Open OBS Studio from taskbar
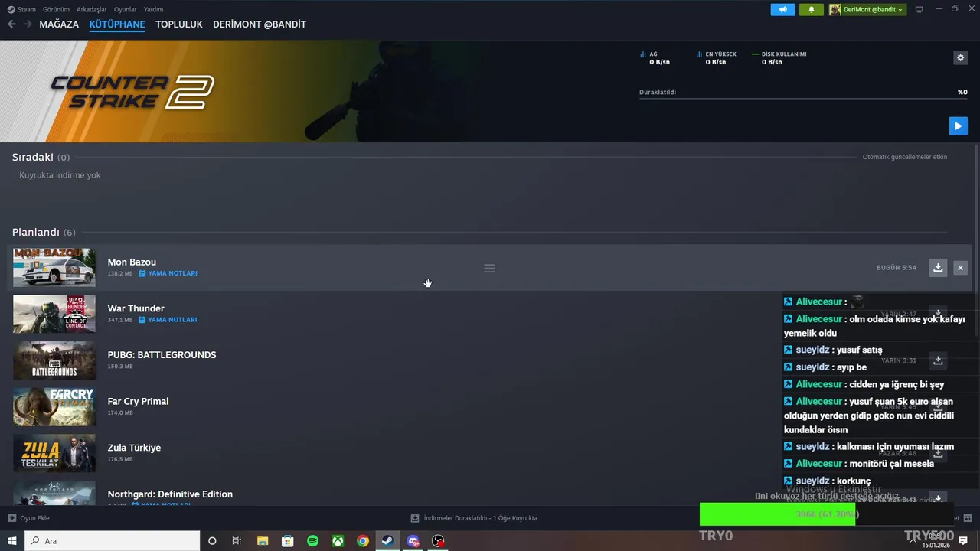Viewport: 980px width, 551px height. click(438, 541)
